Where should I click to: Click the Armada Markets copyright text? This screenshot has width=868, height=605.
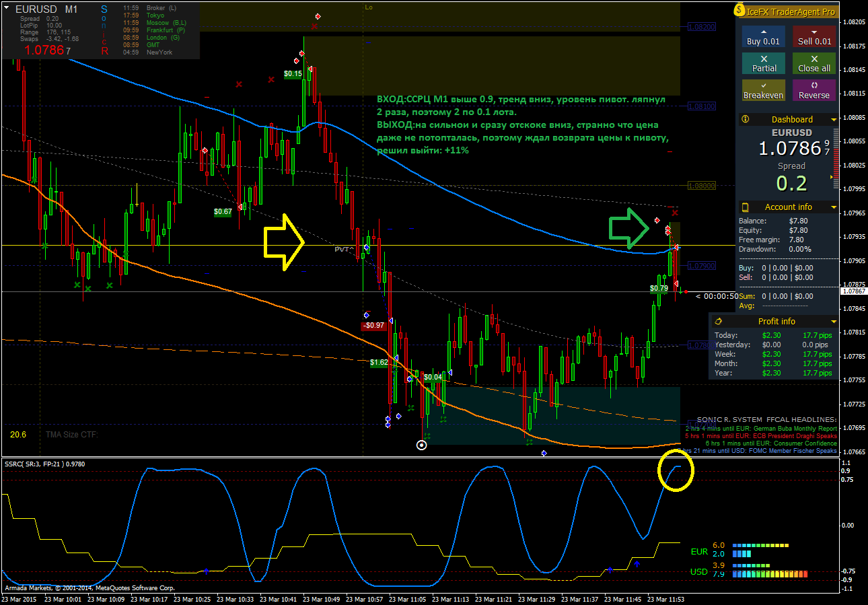89,588
